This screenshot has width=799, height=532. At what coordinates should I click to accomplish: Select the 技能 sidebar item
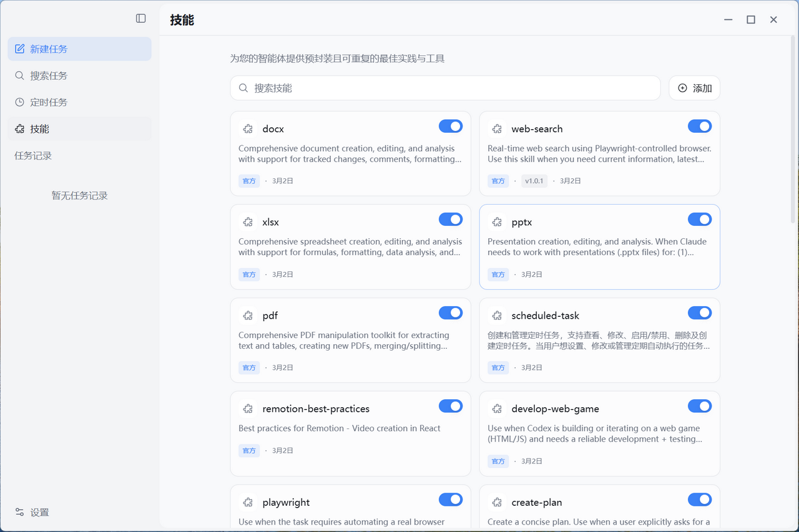coord(79,129)
